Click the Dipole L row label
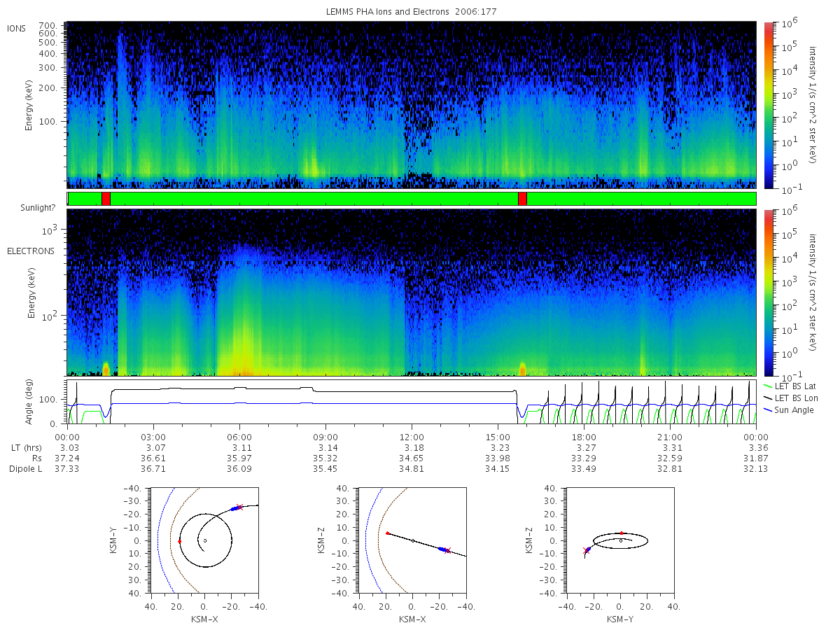Screen dimensions: 840x630 (26, 468)
